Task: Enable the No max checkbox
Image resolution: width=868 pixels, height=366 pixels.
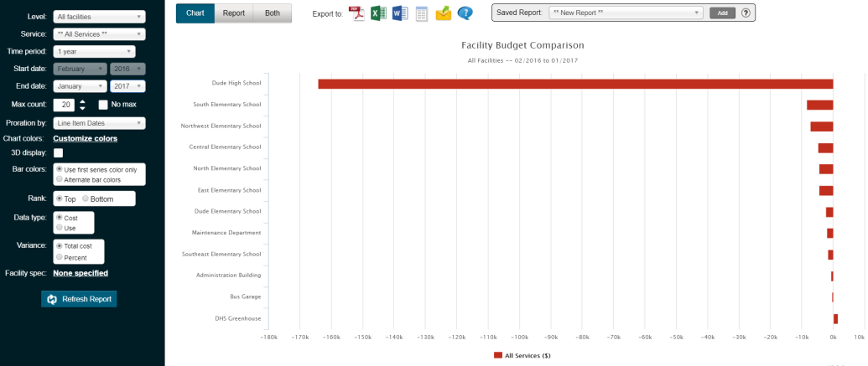Action: click(103, 104)
